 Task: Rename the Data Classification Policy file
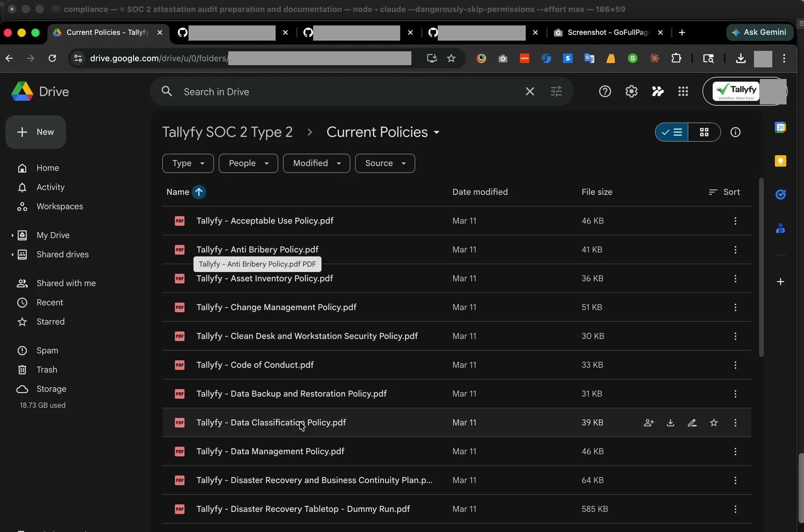(692, 423)
